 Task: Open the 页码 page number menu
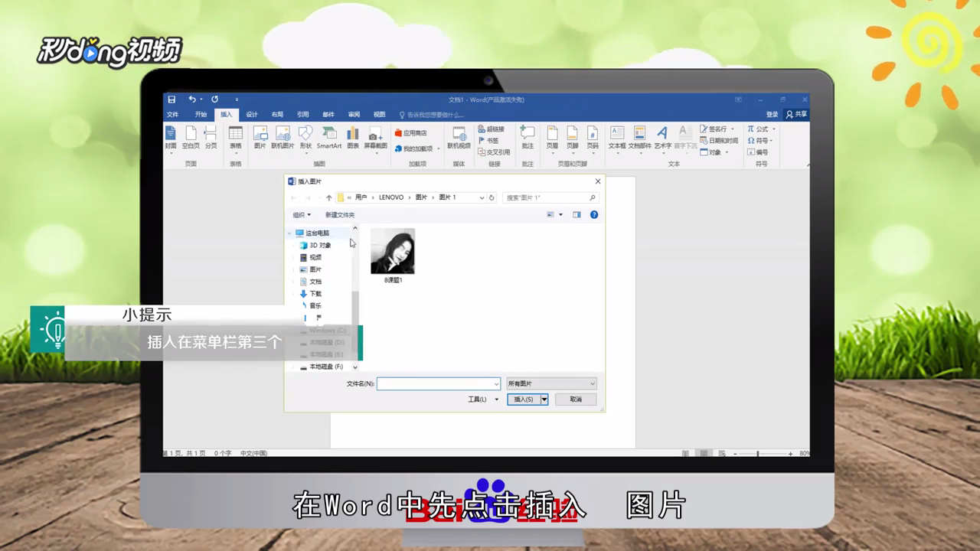[x=593, y=139]
